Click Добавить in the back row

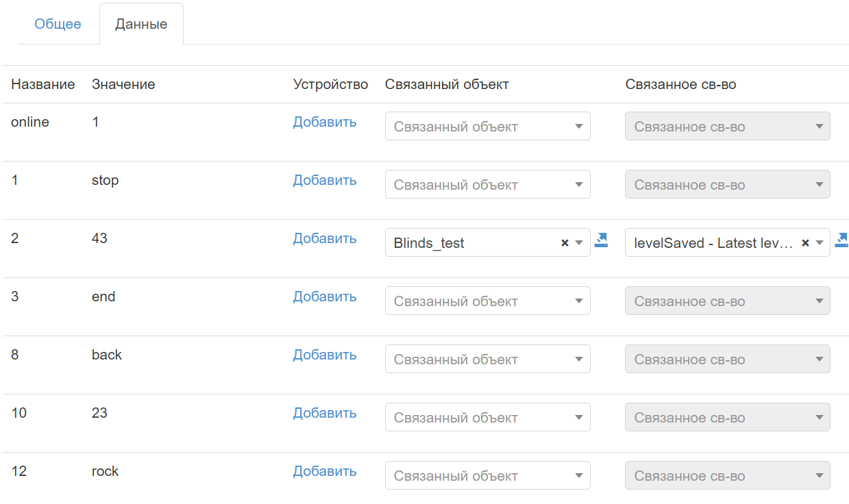point(325,355)
